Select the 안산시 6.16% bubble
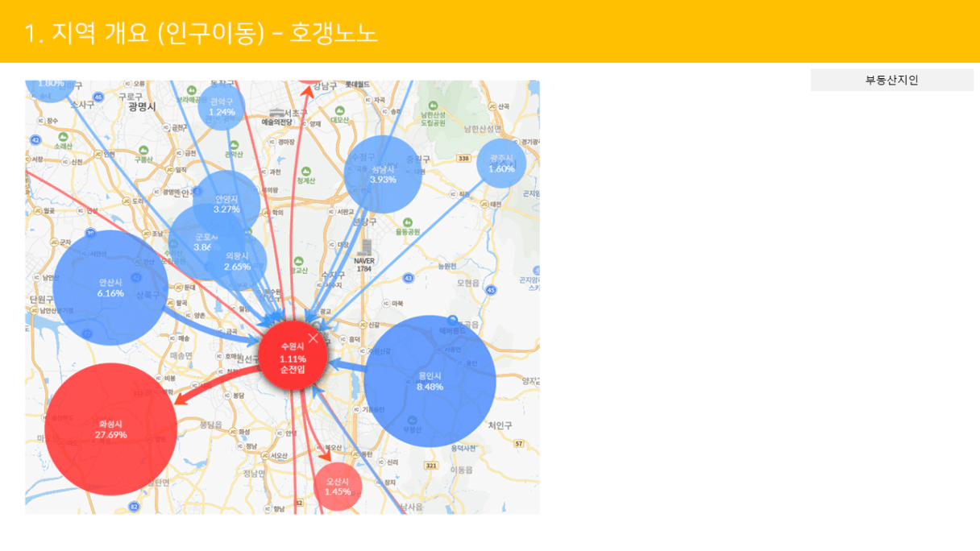The image size is (980, 551). pos(110,288)
